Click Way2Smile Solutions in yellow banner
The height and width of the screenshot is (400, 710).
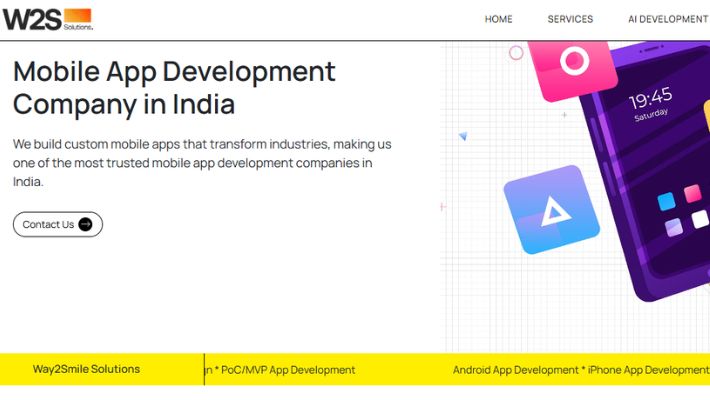point(86,369)
